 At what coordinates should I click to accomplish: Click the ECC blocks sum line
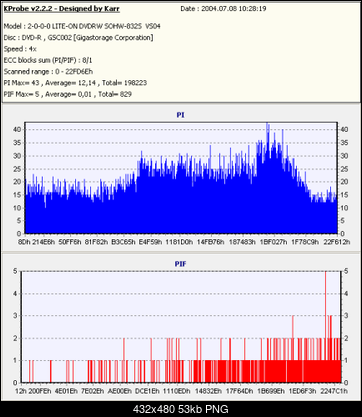[x=48, y=60]
